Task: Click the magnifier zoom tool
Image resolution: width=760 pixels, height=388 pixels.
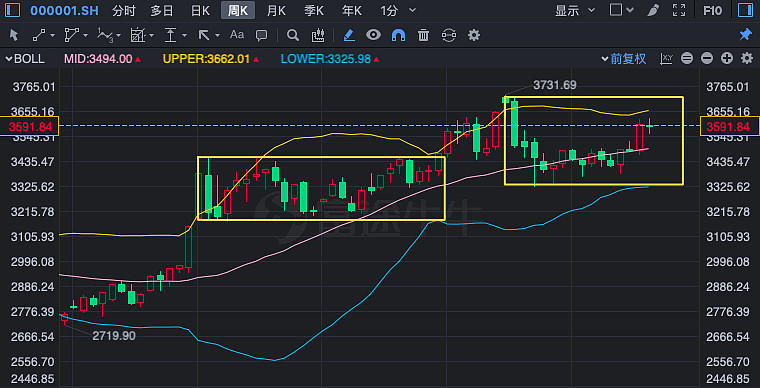Action: pyautogui.click(x=293, y=35)
